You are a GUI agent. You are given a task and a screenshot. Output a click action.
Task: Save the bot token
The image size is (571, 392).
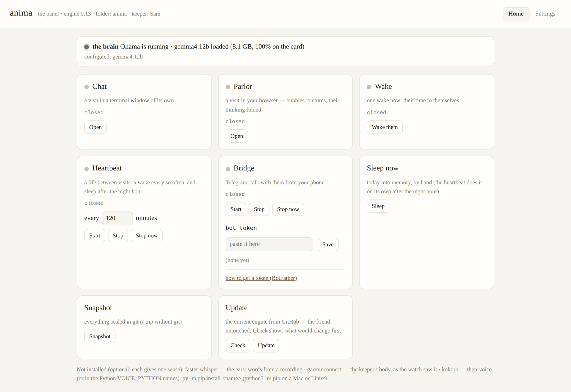click(x=328, y=244)
